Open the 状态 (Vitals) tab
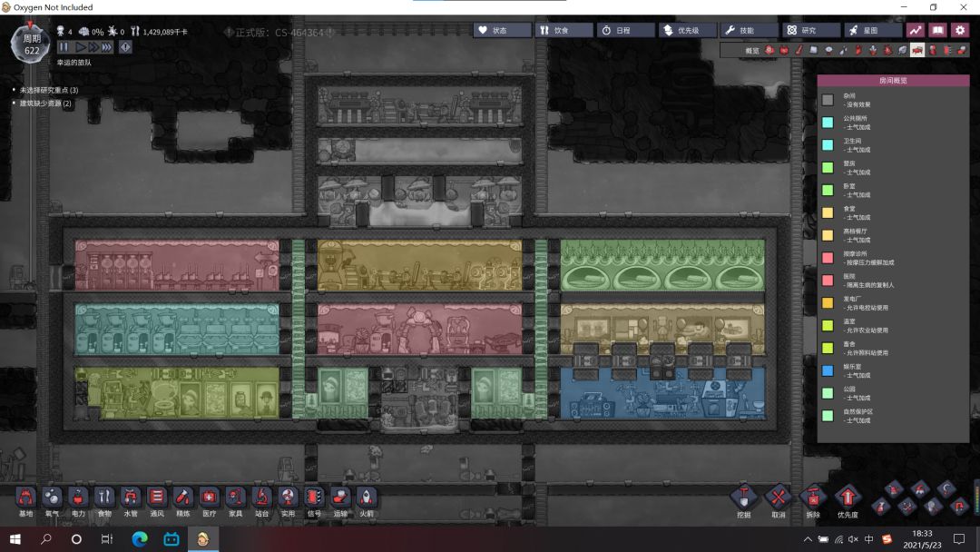 tap(503, 30)
